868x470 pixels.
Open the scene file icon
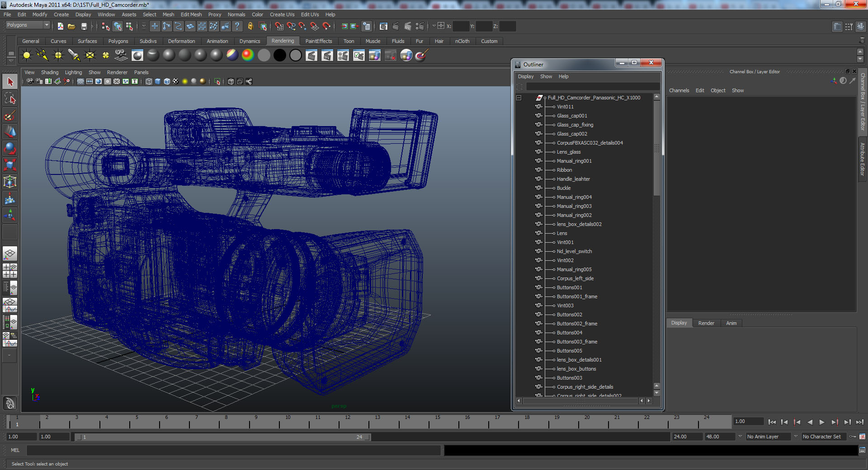pyautogui.click(x=71, y=26)
